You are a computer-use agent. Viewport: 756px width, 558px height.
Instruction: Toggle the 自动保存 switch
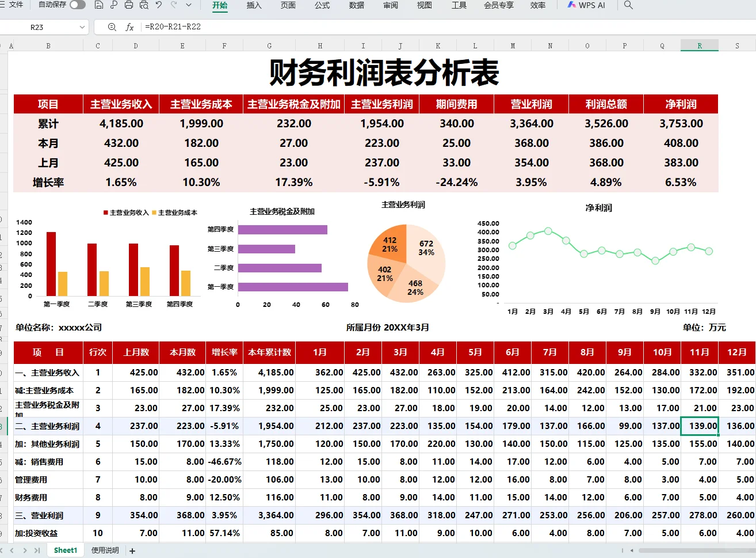coord(78,5)
